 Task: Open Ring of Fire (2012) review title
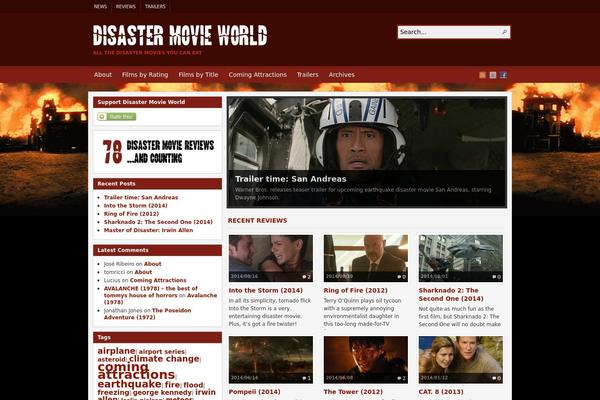tap(355, 291)
